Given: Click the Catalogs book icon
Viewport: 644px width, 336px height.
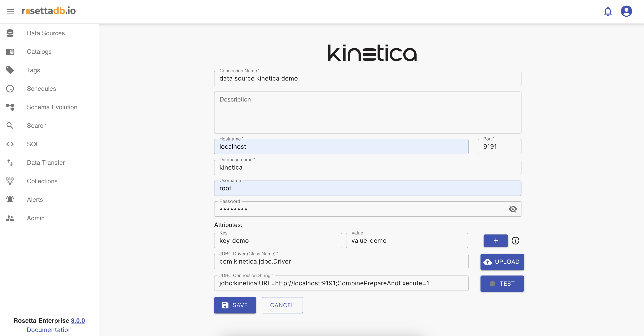Looking at the screenshot, I should pyautogui.click(x=10, y=52).
